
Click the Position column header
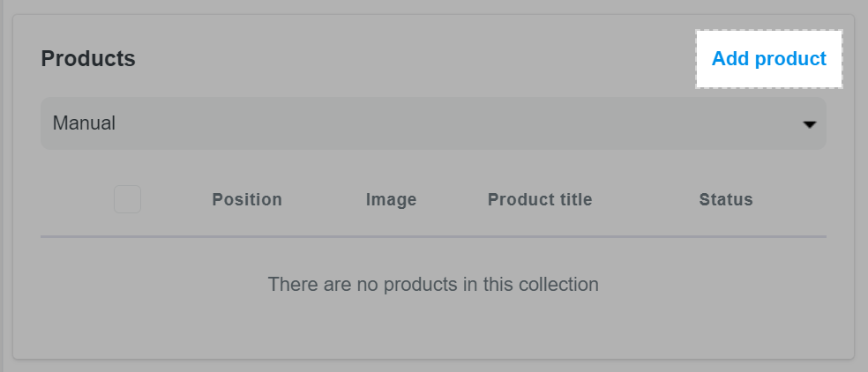247,199
